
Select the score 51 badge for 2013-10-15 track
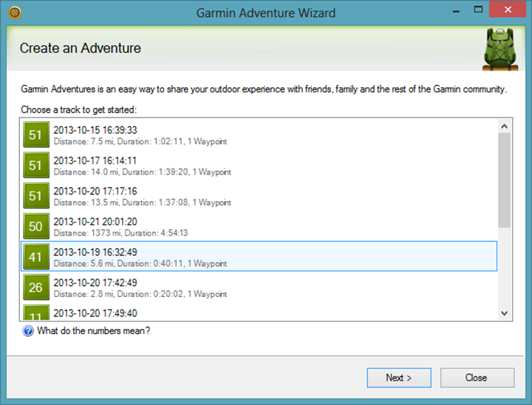point(36,135)
